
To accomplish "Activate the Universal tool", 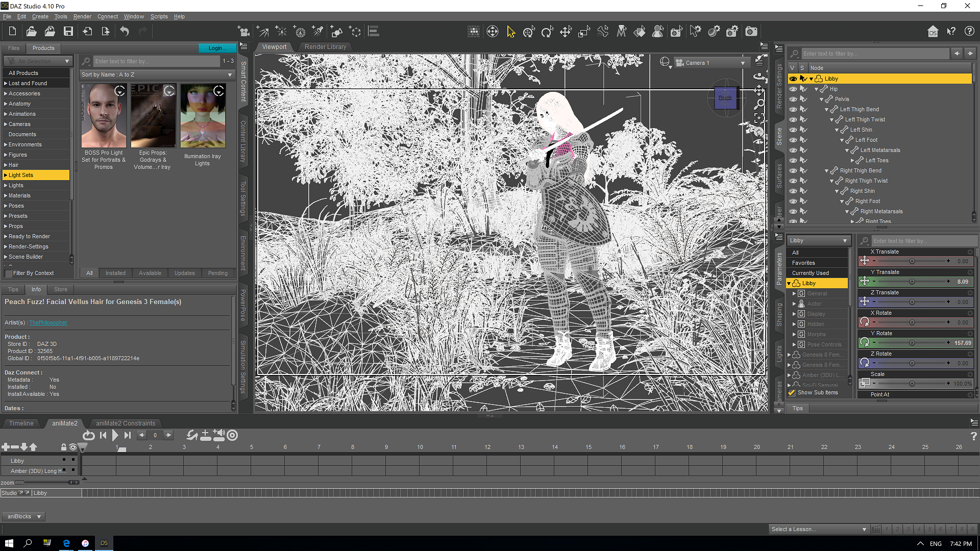I will pyautogui.click(x=529, y=32).
